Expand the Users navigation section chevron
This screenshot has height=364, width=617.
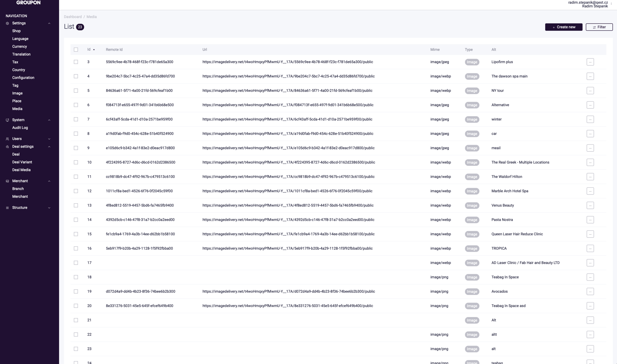(x=49, y=139)
